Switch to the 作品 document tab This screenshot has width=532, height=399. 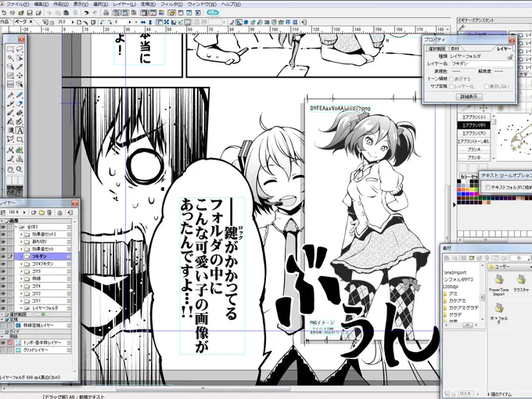coord(5,22)
